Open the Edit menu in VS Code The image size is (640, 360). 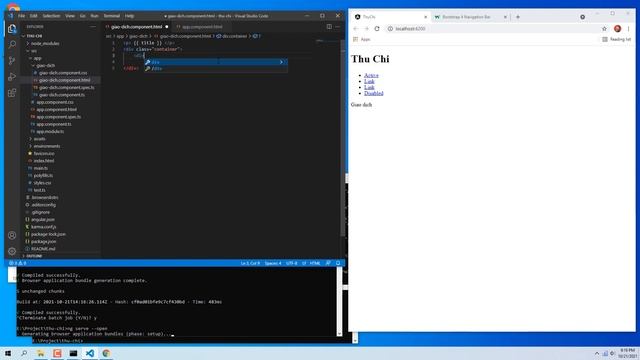coord(33,16)
